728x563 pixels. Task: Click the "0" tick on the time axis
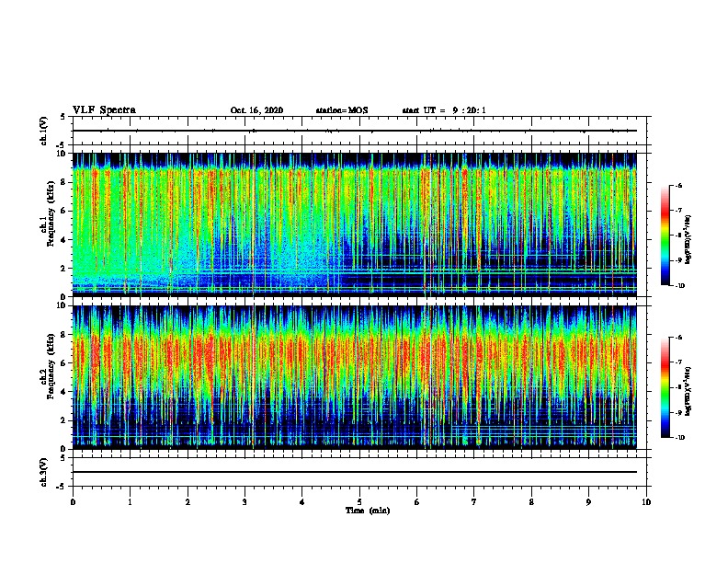click(73, 502)
